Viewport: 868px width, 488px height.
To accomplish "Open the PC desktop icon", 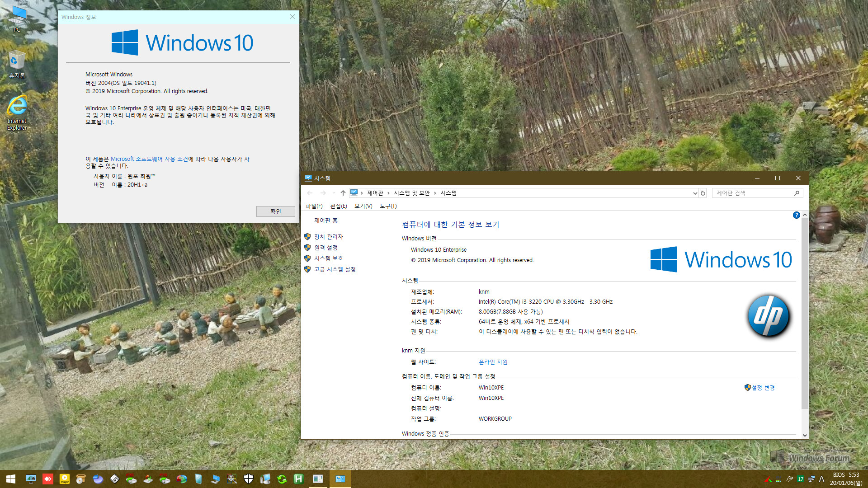I will (x=17, y=19).
